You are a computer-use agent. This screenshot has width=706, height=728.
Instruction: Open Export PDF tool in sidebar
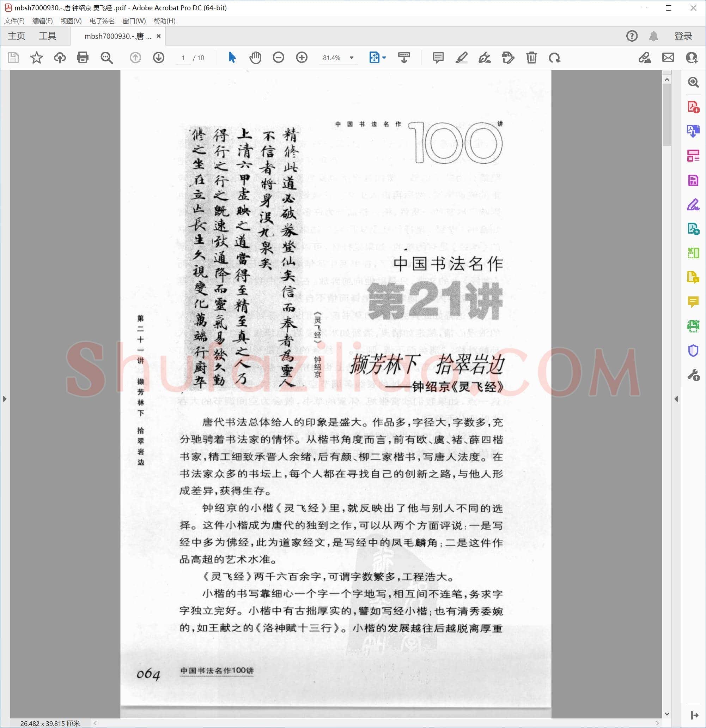click(x=693, y=131)
